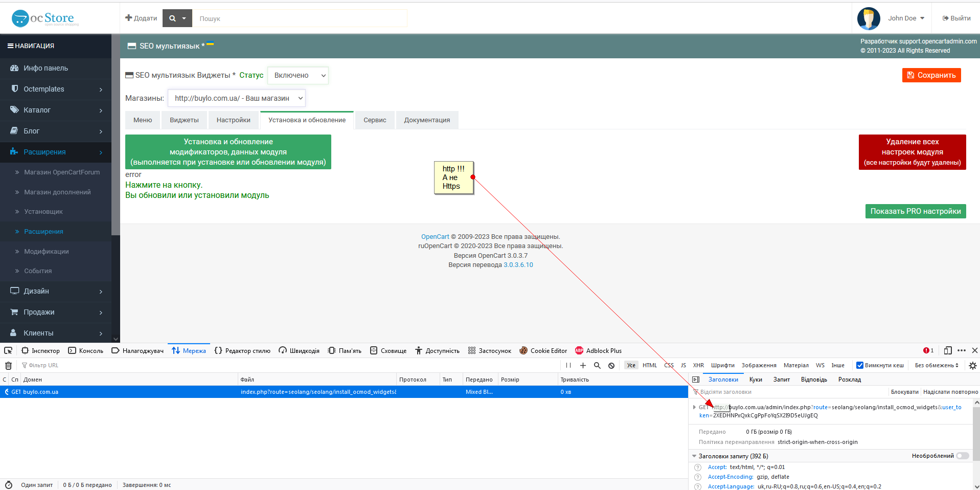Filter requests by Усе
980x490 pixels.
coord(631,365)
